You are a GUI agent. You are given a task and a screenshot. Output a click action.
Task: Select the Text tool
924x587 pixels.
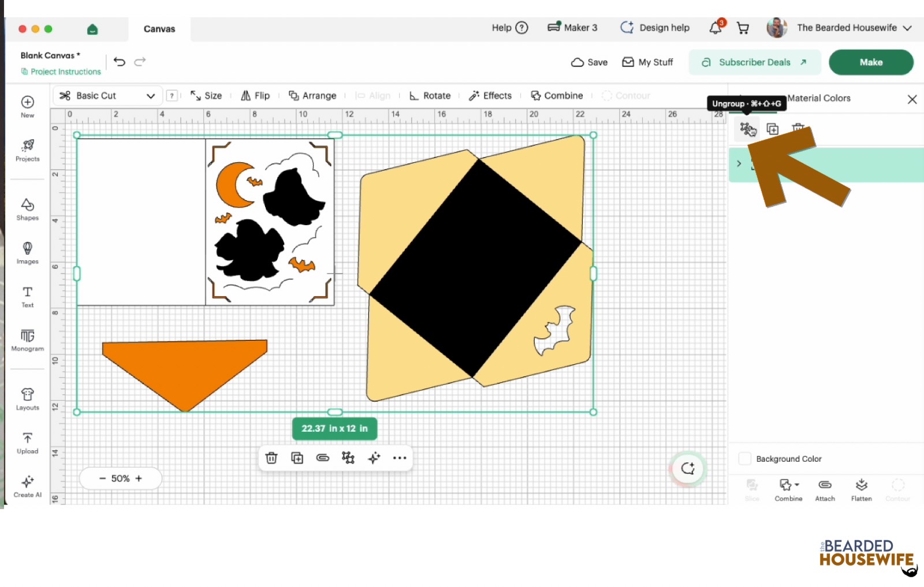coord(28,297)
